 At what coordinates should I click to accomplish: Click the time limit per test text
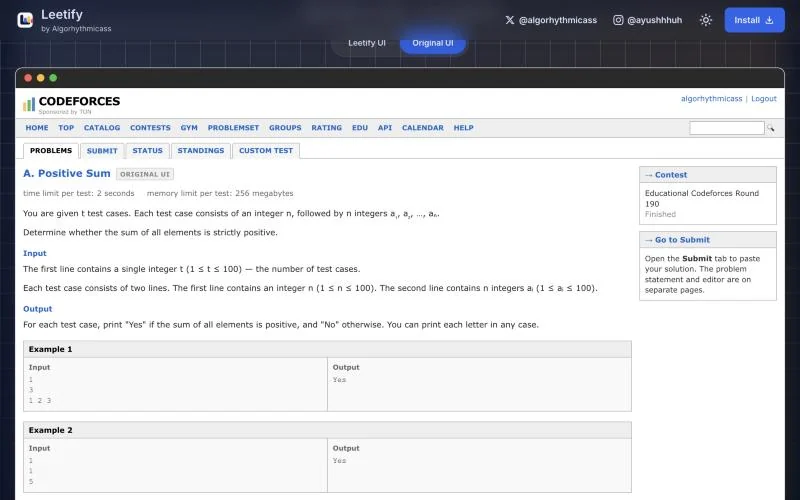pyautogui.click(x=79, y=193)
